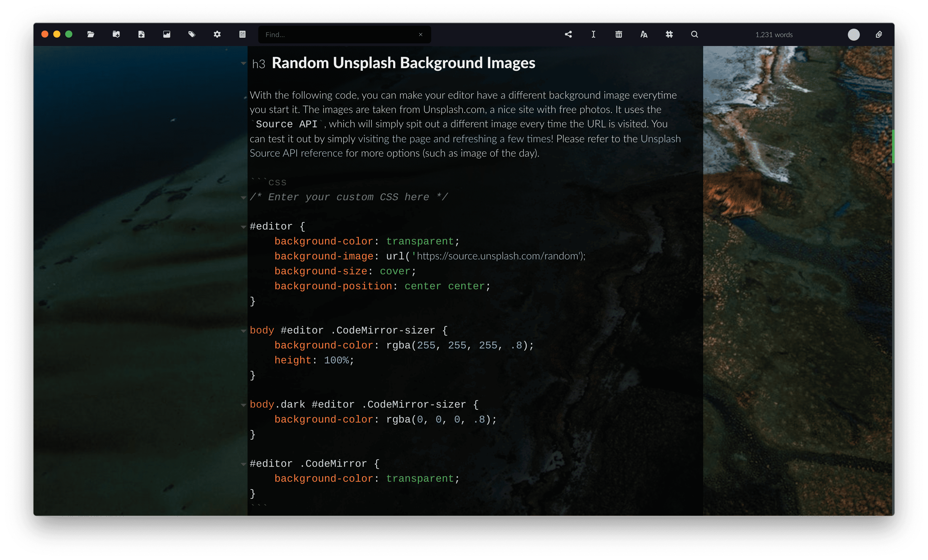928x560 pixels.
Task: Open the https://source.unsplash.com/random URL
Action: click(x=497, y=256)
